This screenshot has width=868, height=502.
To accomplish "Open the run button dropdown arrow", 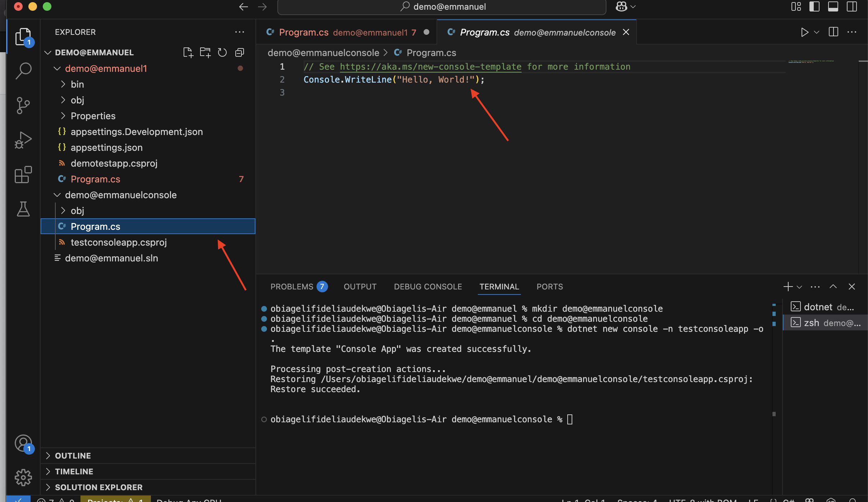I will coord(817,32).
